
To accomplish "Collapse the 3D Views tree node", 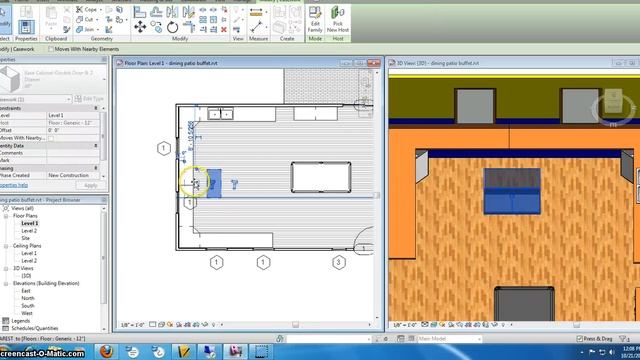I will pos(6,269).
